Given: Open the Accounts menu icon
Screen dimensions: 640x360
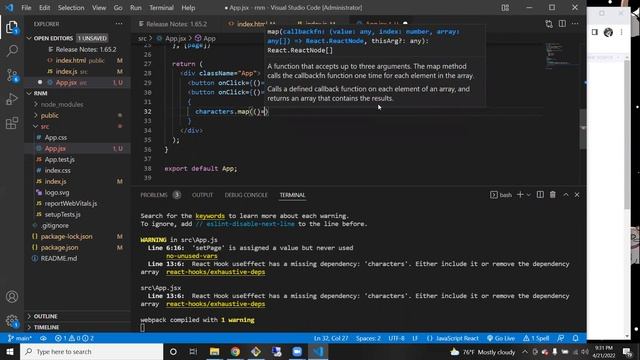Looking at the screenshot, I should (x=12, y=297).
